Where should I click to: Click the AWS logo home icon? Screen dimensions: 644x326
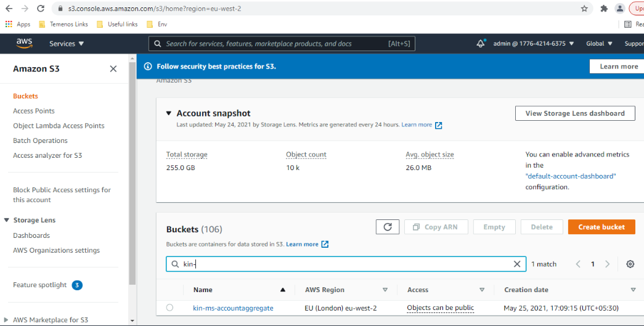tap(25, 43)
